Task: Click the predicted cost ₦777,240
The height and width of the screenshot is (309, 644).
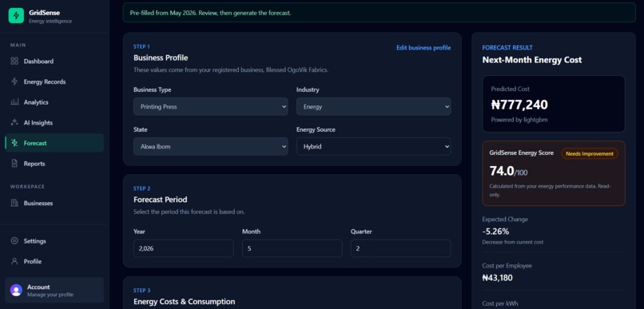Action: pos(519,105)
